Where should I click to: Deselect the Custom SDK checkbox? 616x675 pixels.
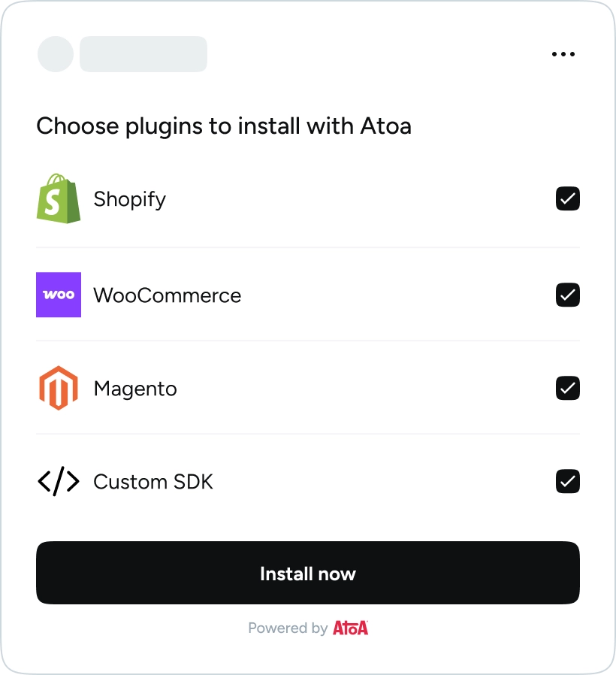coord(568,481)
